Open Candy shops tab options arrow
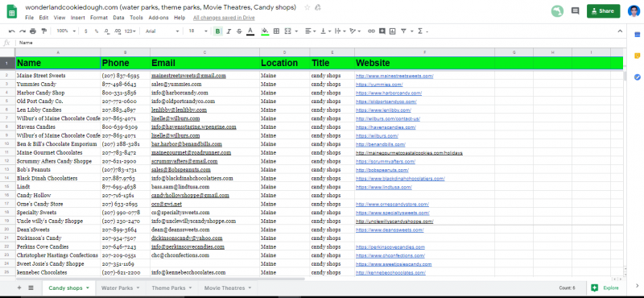644x298 pixels. pyautogui.click(x=88, y=288)
